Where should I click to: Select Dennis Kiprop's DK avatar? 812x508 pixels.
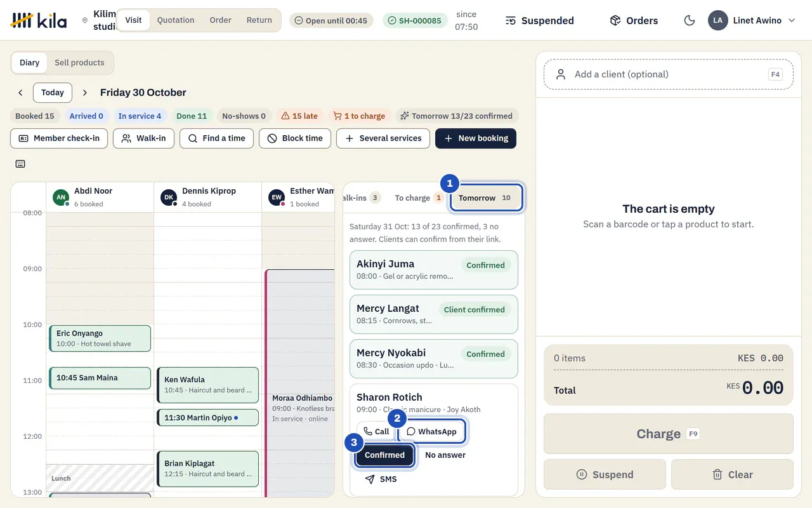coord(169,197)
